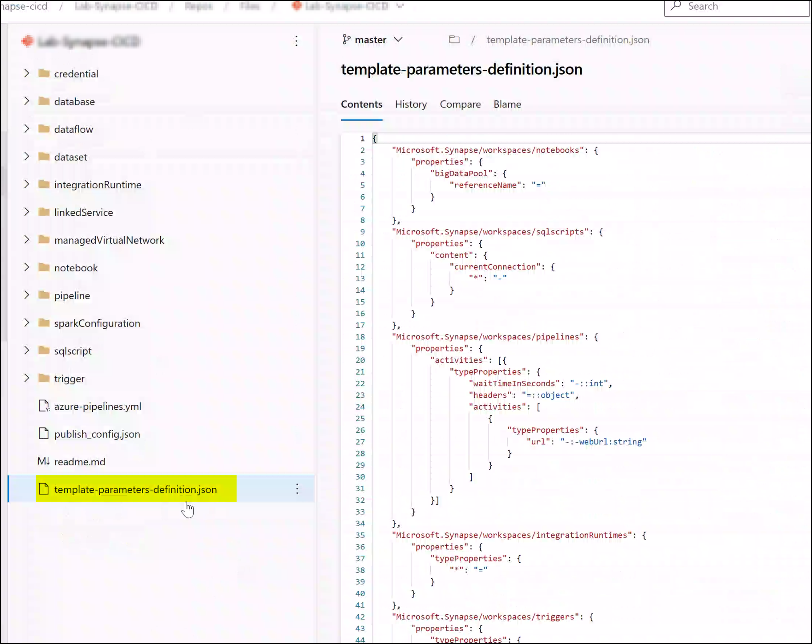Viewport: 812px width, 644px height.
Task: Open the azure-pipelines.yml file
Action: (x=97, y=406)
